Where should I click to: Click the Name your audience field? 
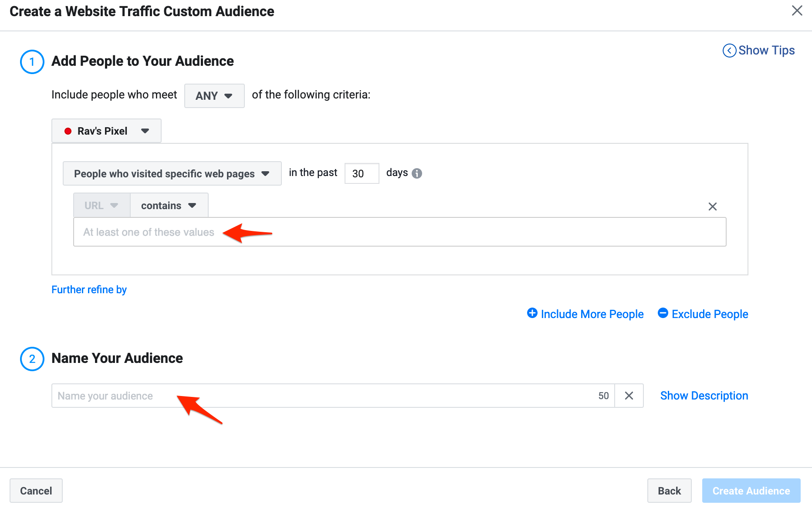[x=333, y=396]
